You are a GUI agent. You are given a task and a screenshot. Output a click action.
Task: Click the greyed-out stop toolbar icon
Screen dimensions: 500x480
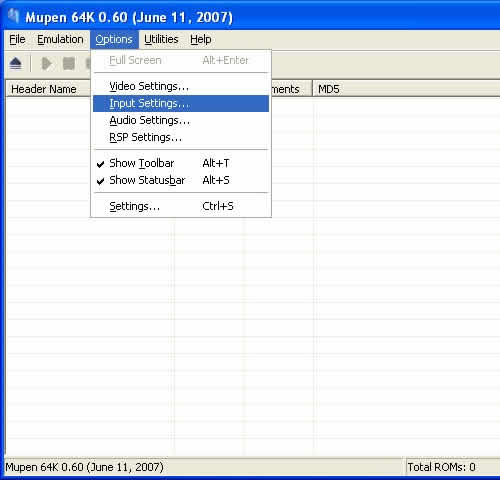pyautogui.click(x=69, y=63)
